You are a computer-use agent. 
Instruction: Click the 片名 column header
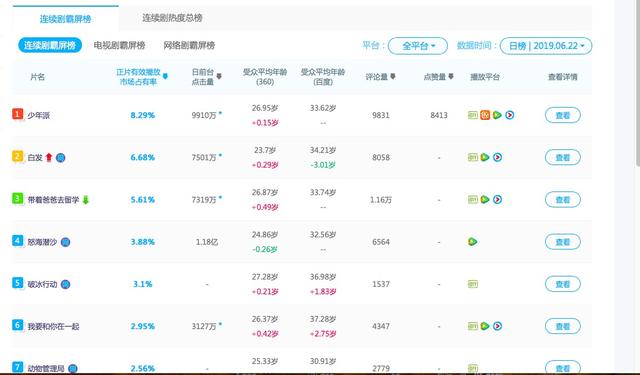[37, 77]
